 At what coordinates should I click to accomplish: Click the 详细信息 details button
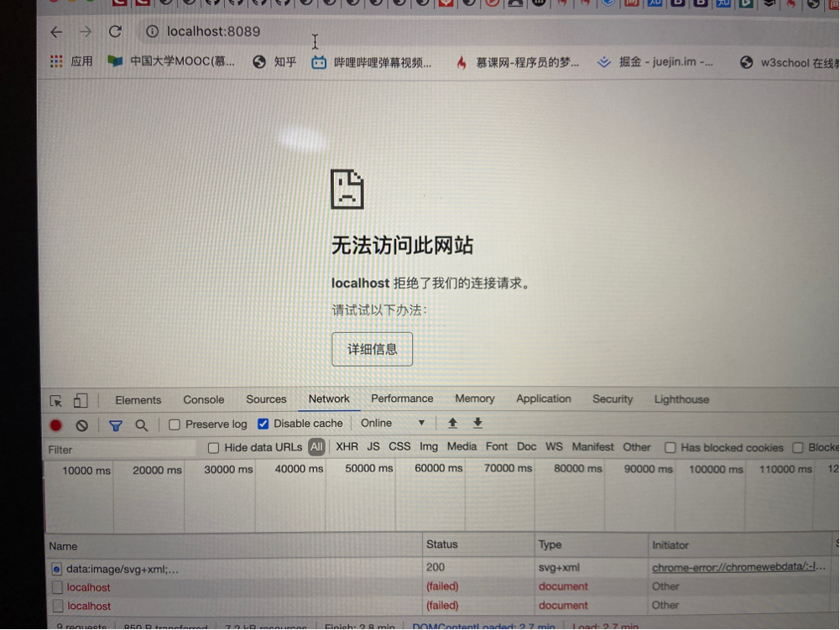click(x=373, y=349)
